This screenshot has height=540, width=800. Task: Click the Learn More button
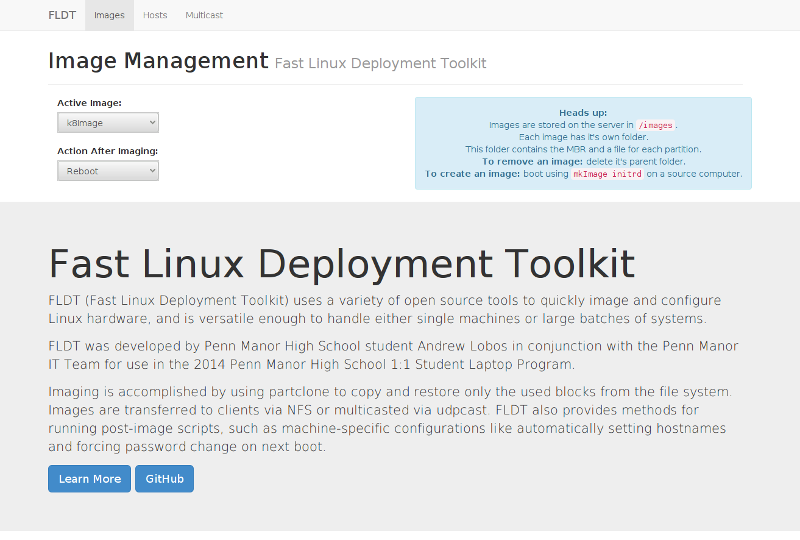coord(89,479)
